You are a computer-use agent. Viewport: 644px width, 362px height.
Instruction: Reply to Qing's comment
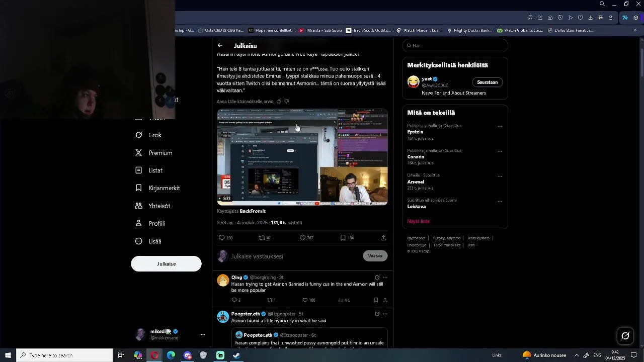(234, 300)
